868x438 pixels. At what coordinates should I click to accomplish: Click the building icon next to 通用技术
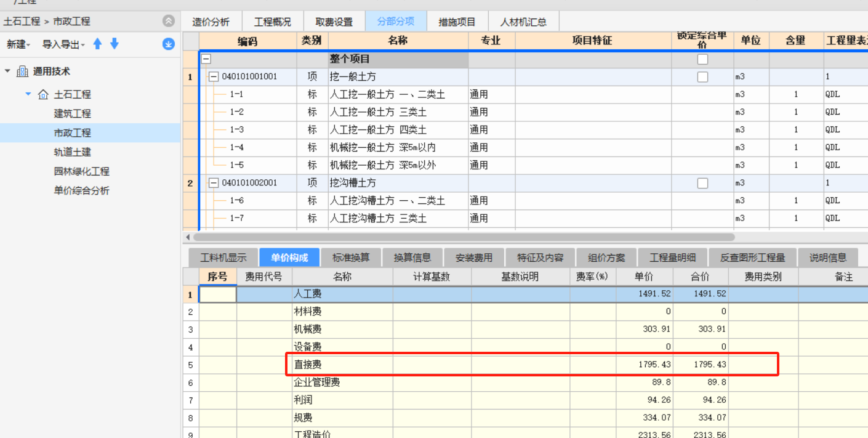coord(22,71)
